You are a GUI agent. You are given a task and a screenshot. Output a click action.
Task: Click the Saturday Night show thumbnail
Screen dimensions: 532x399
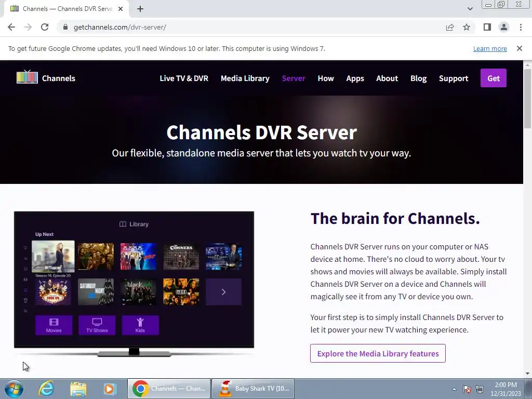[x=96, y=292]
